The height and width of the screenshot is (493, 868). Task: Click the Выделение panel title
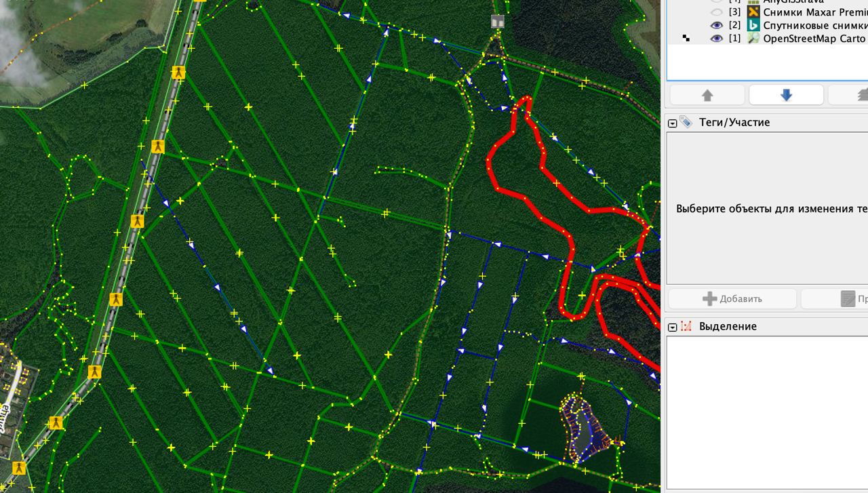pyautogui.click(x=728, y=326)
